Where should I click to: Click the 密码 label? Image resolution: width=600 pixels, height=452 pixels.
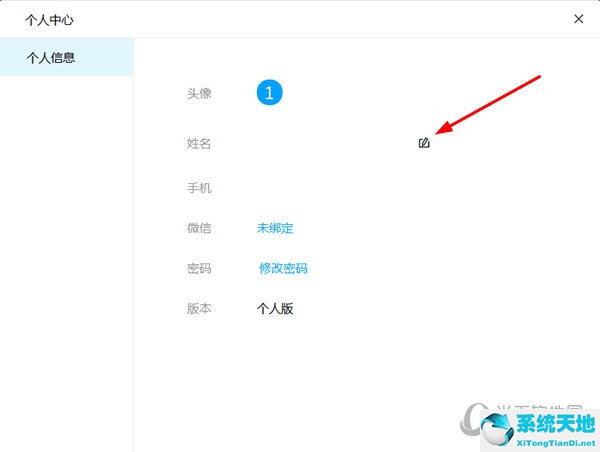(x=199, y=268)
